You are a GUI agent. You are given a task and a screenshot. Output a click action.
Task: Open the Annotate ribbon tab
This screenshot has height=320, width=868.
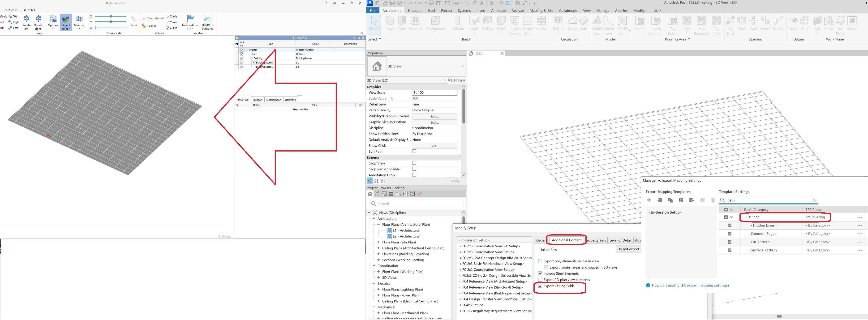tap(498, 10)
